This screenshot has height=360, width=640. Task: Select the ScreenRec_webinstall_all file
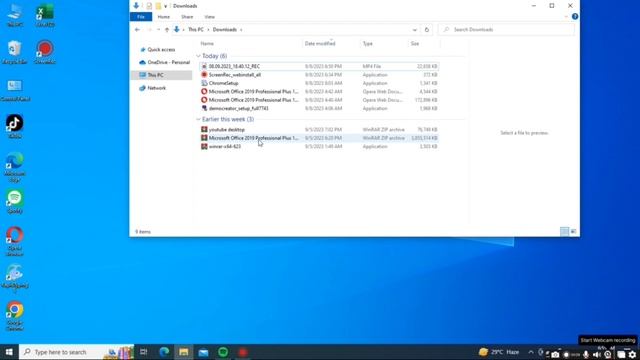pos(319,75)
